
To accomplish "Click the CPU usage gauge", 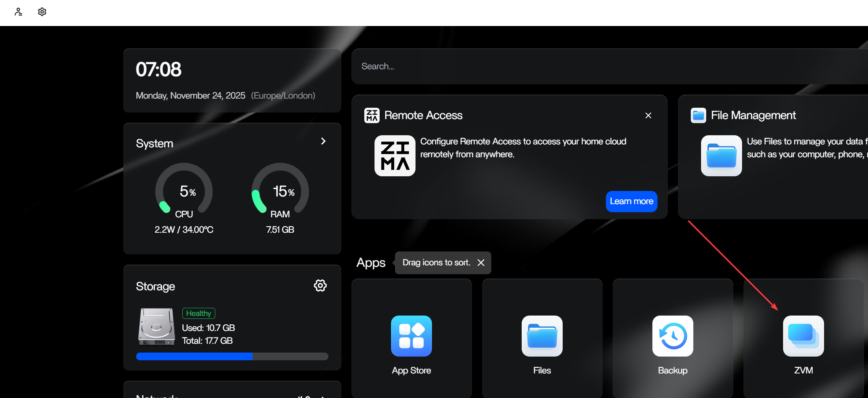I will 184,191.
